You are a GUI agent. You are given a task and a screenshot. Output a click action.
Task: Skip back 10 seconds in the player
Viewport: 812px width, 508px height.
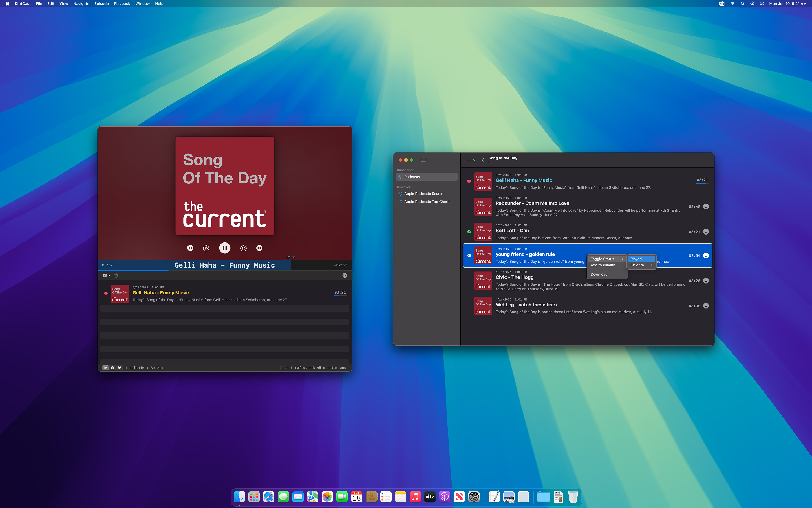tap(206, 248)
